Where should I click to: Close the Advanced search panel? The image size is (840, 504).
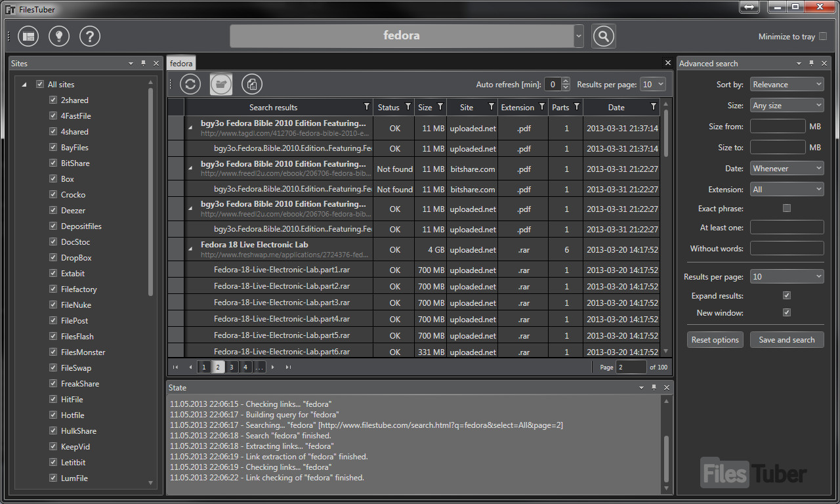pyautogui.click(x=824, y=64)
